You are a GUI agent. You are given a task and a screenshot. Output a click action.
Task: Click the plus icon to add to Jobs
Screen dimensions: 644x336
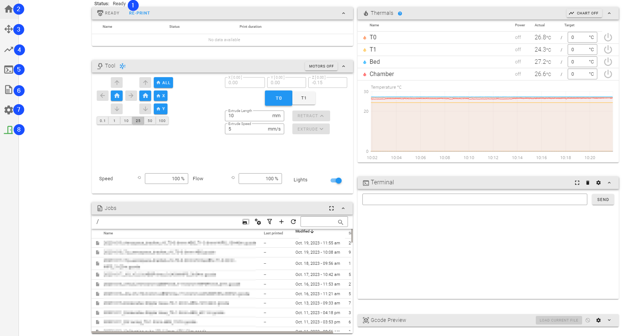[x=281, y=222]
